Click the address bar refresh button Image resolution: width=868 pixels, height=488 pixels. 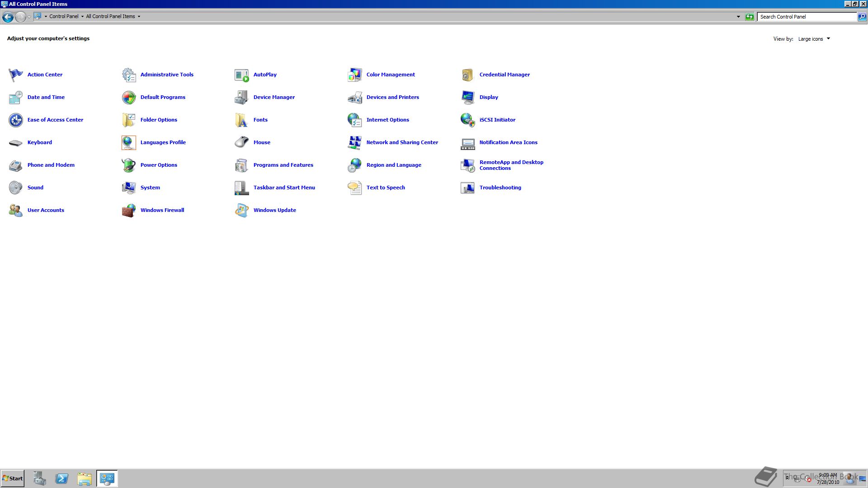tap(750, 17)
